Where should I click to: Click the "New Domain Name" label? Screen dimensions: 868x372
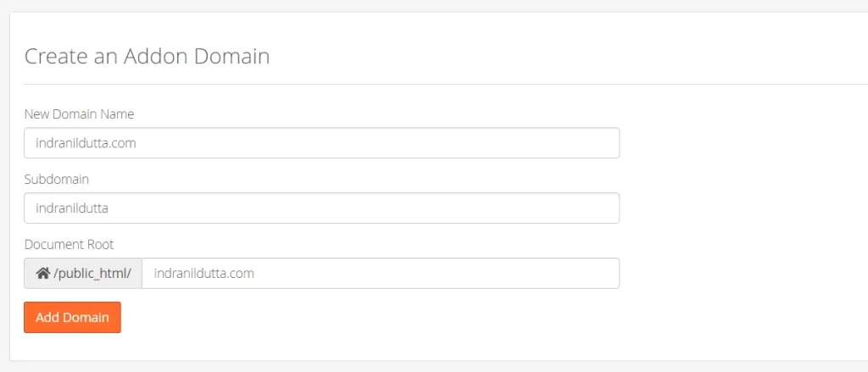coord(79,114)
